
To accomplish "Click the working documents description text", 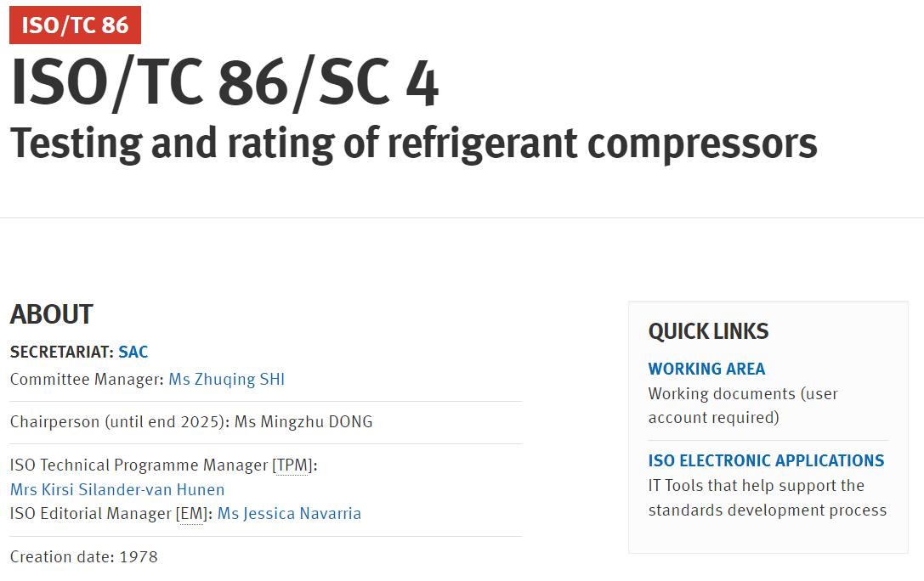I will (743, 405).
